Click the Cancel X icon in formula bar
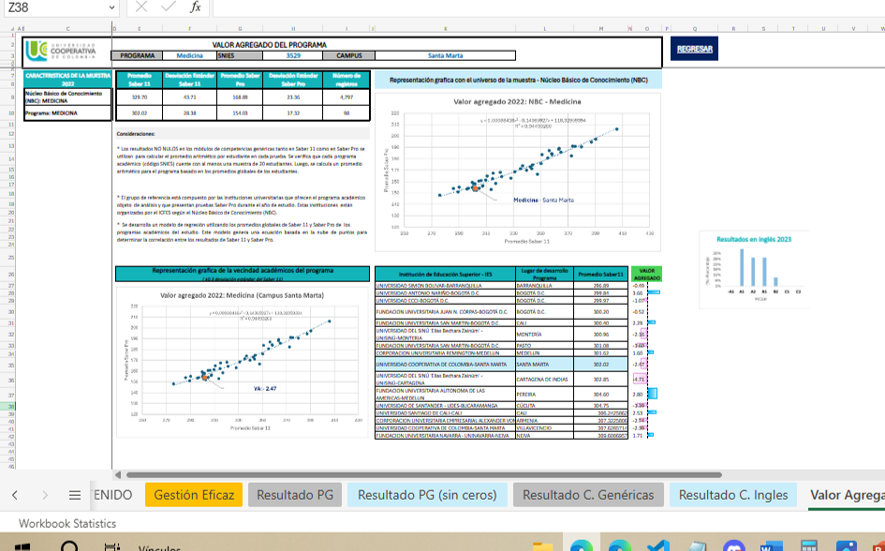Screen dimensions: 885x551 (141, 7)
